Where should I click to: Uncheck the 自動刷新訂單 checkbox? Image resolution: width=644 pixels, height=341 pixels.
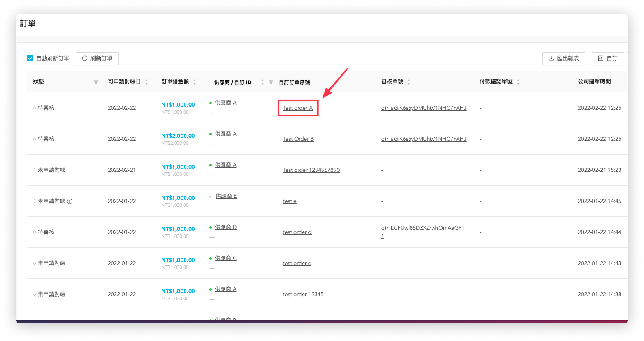pos(30,58)
